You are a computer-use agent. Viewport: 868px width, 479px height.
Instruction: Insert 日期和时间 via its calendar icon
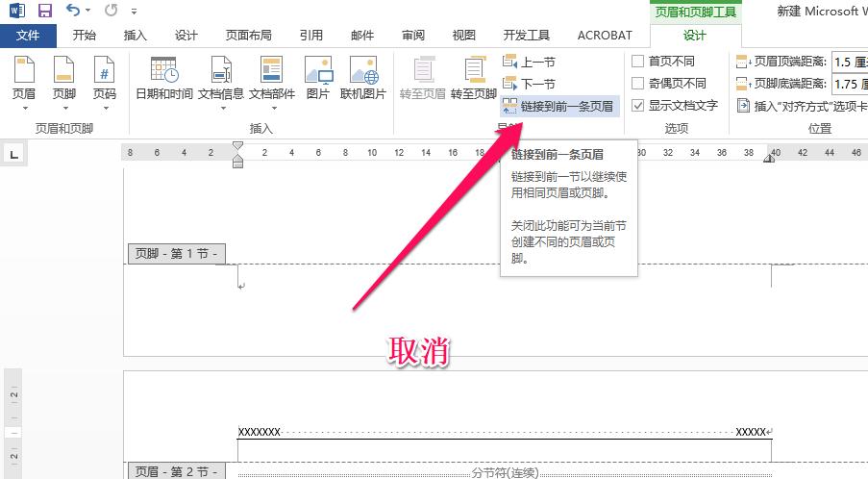[x=164, y=70]
